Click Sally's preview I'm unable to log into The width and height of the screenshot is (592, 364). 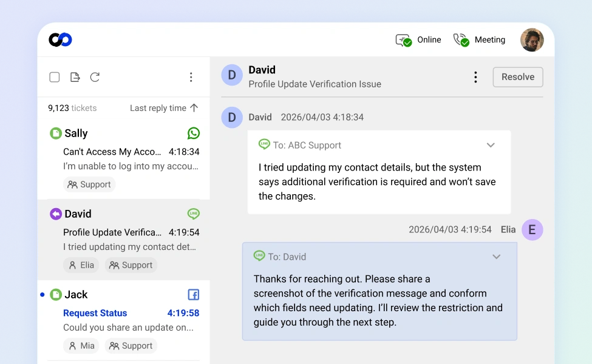click(131, 166)
